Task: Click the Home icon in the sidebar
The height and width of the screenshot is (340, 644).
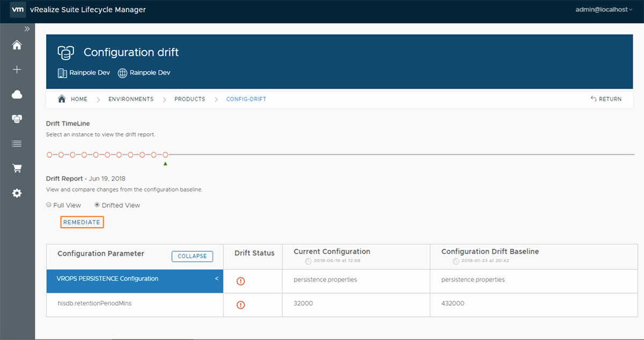Action: pos(17,46)
